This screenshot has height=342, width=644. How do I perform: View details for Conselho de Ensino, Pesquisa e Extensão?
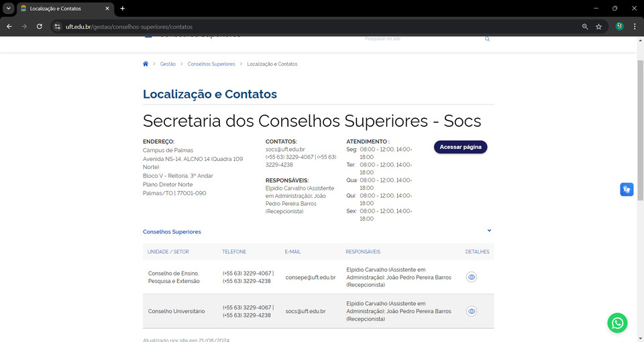[x=472, y=277]
